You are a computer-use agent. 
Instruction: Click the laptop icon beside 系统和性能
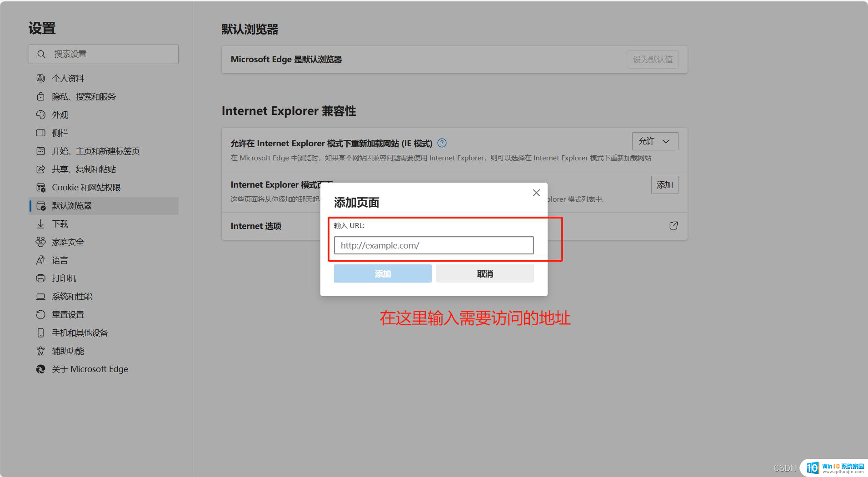pos(40,296)
